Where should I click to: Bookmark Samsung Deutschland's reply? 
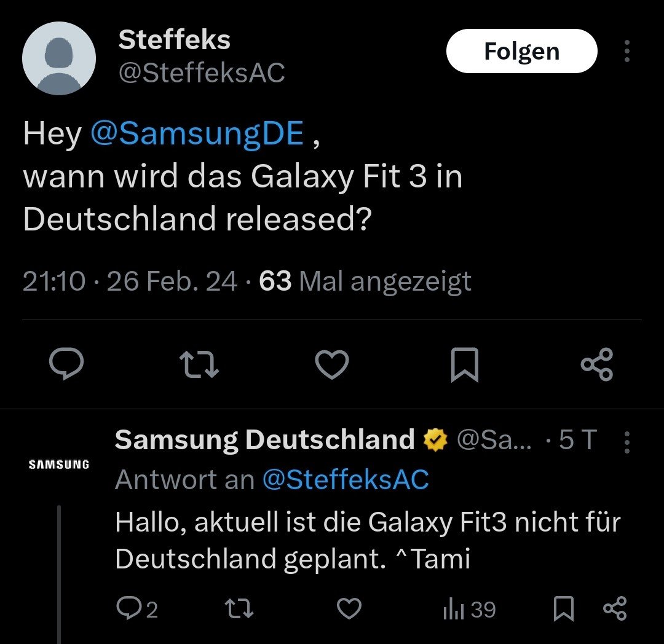(x=563, y=609)
